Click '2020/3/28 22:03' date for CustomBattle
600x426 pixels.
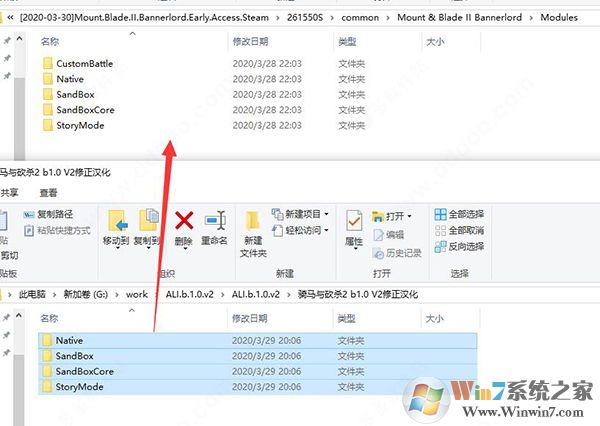[x=267, y=64]
